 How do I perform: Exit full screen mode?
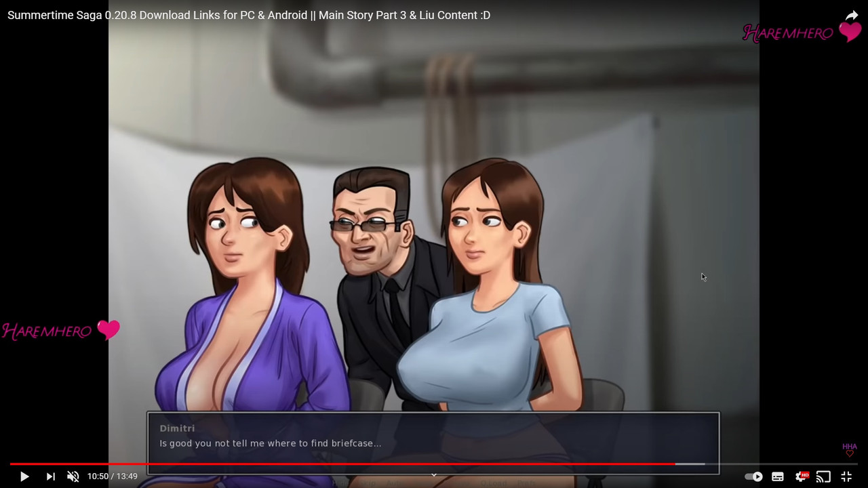pyautogui.click(x=846, y=476)
